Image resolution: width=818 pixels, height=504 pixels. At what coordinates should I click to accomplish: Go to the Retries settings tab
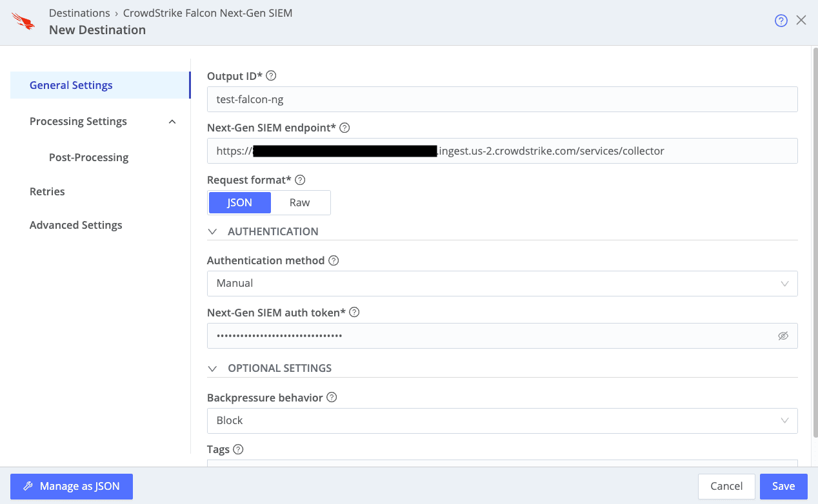[x=47, y=191]
